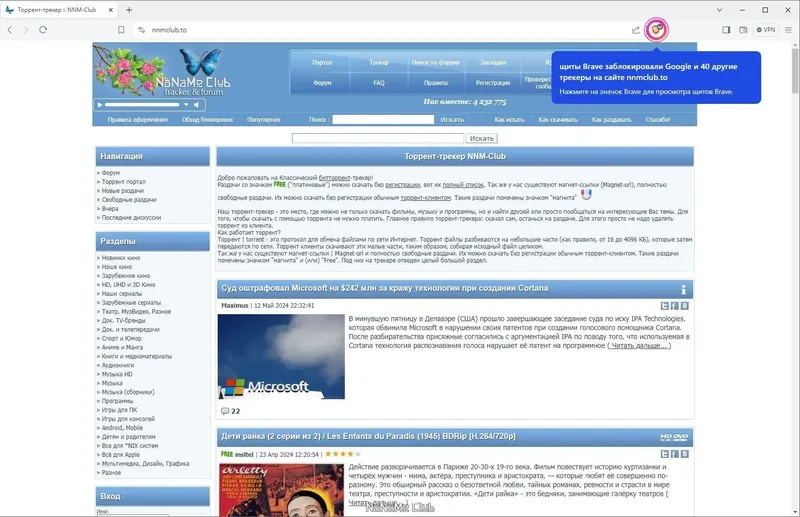Open Свободные раздачи navigation link

click(x=129, y=200)
